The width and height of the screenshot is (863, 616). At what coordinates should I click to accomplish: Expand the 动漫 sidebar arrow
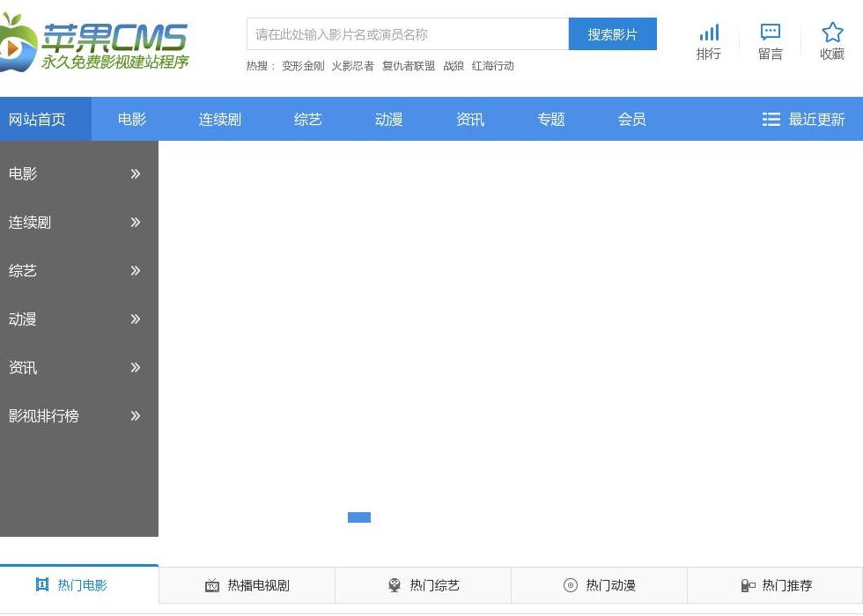click(136, 319)
